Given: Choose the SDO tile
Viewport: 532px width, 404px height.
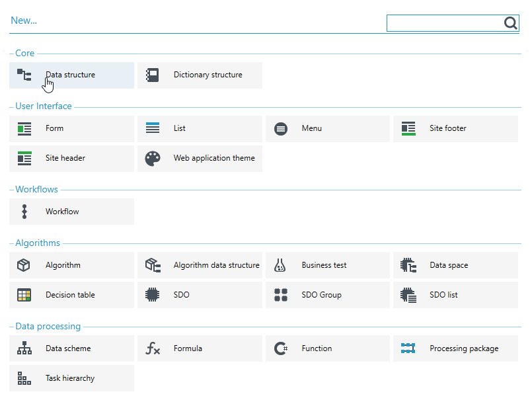Looking at the screenshot, I should pyautogui.click(x=200, y=295).
